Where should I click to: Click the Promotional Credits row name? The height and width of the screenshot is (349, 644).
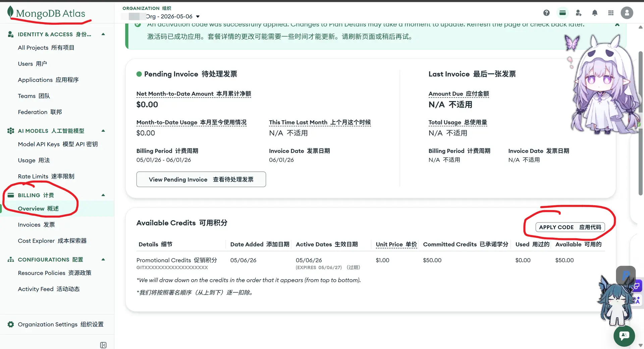pyautogui.click(x=176, y=260)
